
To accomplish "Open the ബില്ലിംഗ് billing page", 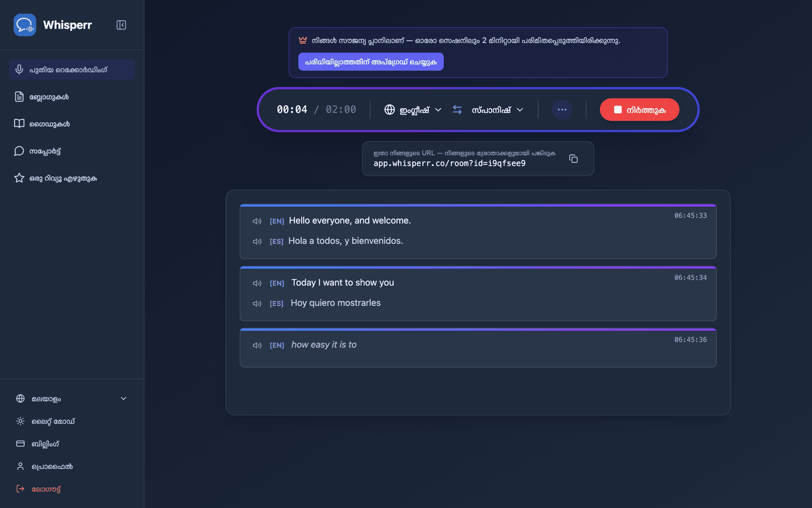I will pos(72,443).
